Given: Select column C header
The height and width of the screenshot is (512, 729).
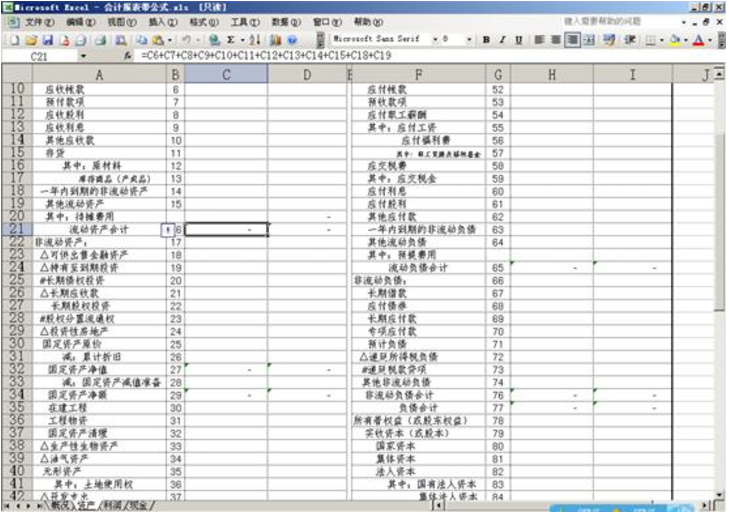Looking at the screenshot, I should 226,74.
